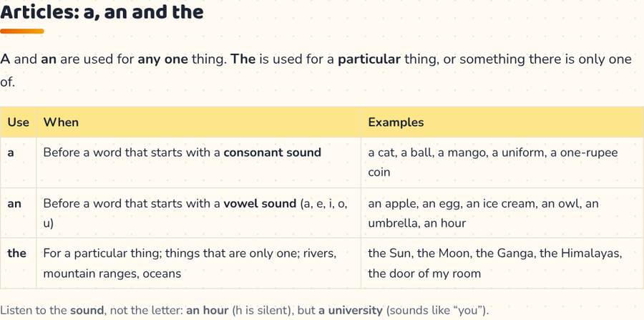Select the 'Examples' column header
Viewport: 644px width, 320px height.
pyautogui.click(x=502, y=122)
